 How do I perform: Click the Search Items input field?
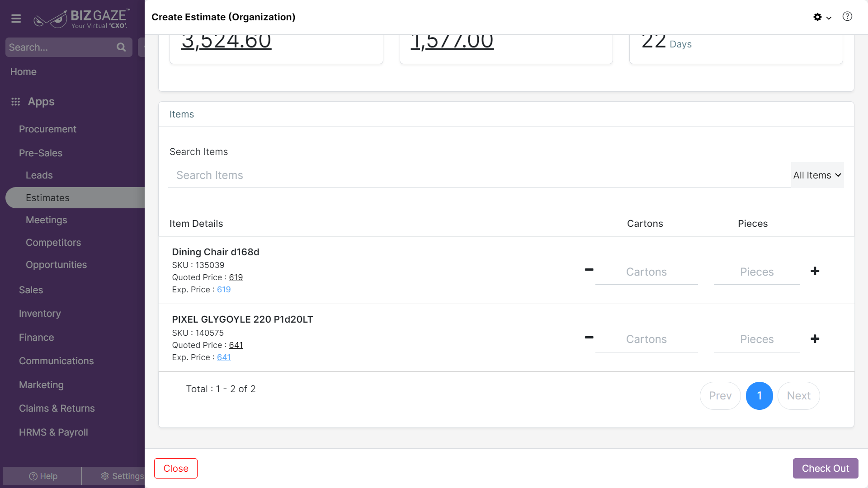[x=479, y=175]
